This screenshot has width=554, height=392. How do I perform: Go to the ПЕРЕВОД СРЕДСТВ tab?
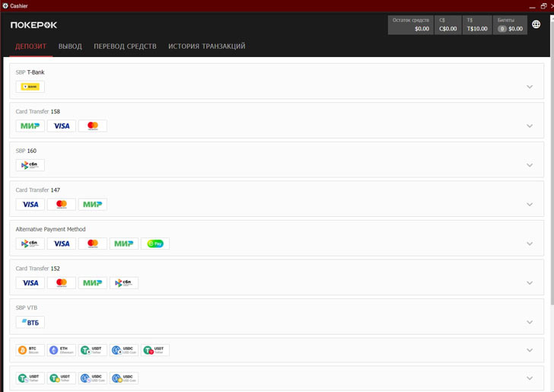[125, 46]
